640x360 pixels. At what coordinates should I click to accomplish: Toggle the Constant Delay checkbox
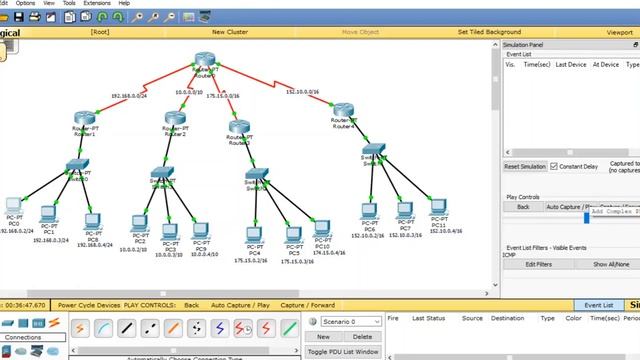[x=554, y=166]
